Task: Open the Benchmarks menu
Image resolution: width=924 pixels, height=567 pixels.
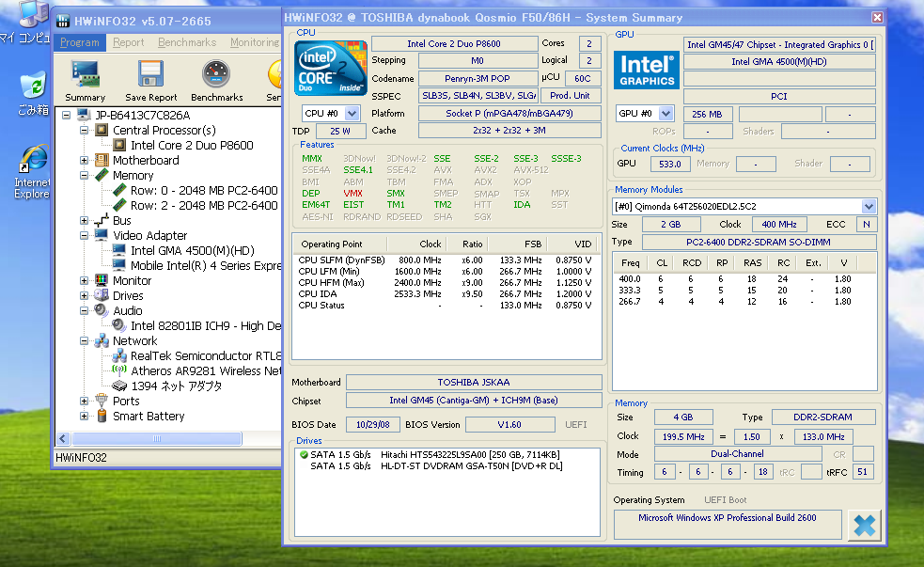Action: coord(187,42)
